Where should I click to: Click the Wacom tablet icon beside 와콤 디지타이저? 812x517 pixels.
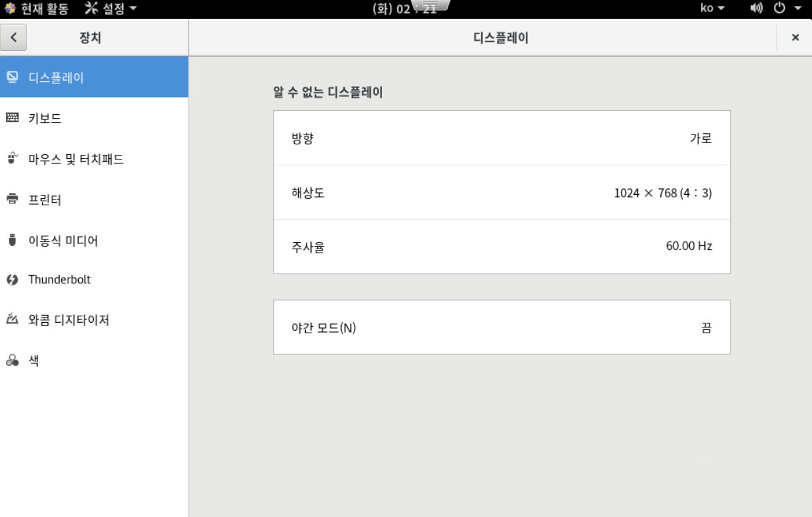[x=12, y=320]
